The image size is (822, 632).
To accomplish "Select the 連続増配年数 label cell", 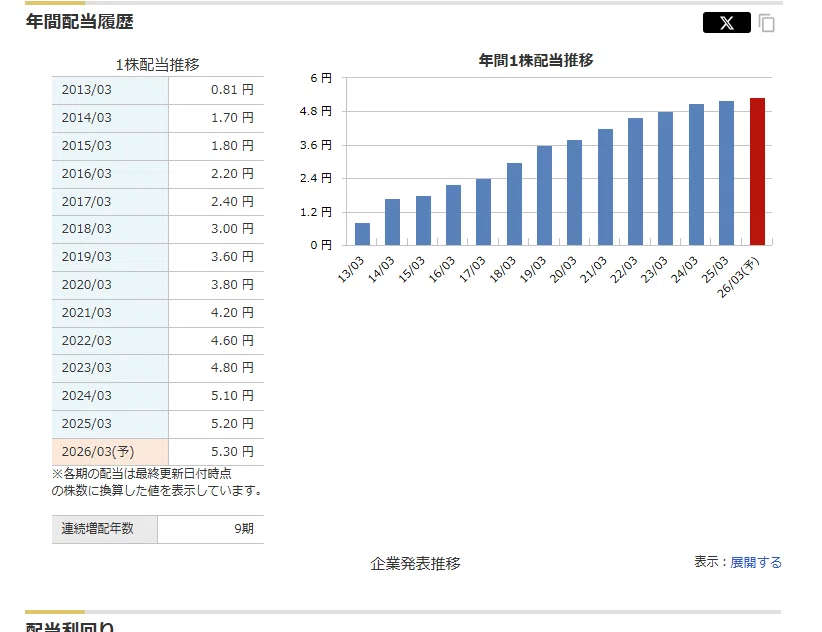I will pos(104,529).
